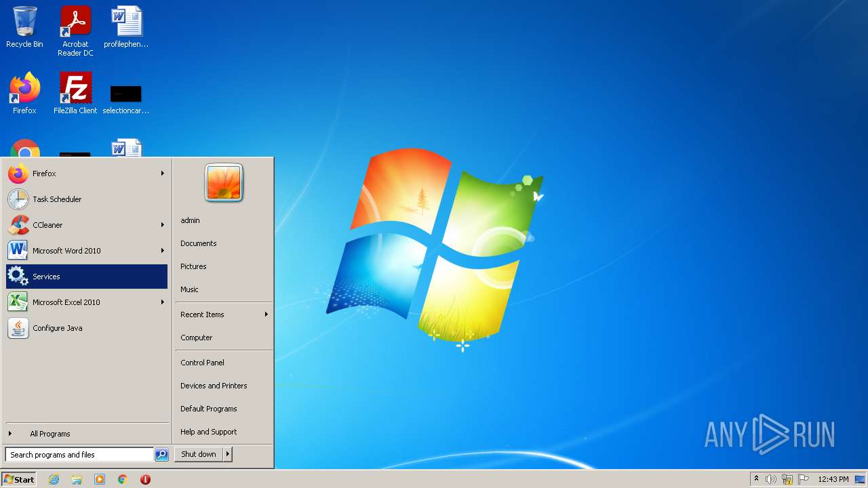Click the Firefox icon in Start menu
Viewport: 868px width, 488px height.
click(x=18, y=174)
